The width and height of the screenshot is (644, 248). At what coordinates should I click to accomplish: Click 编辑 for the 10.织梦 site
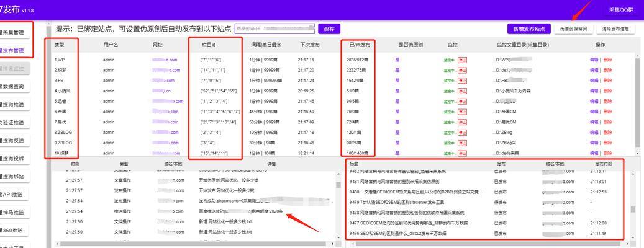594,153
